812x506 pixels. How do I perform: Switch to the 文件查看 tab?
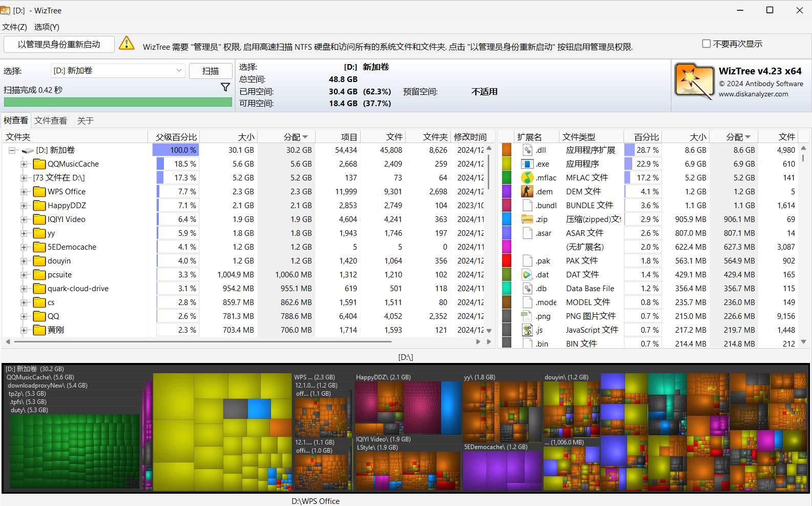point(51,120)
